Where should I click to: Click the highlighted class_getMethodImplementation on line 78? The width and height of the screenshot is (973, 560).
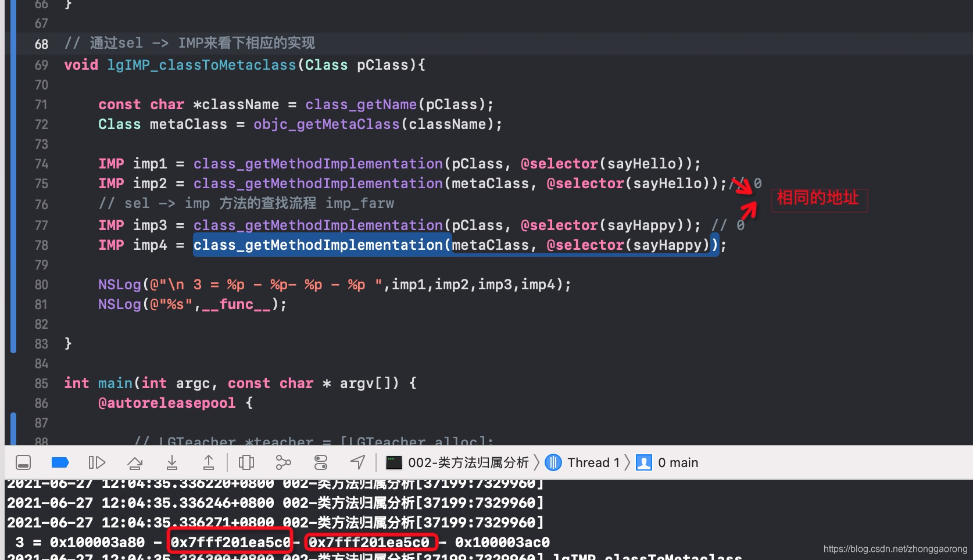(319, 245)
